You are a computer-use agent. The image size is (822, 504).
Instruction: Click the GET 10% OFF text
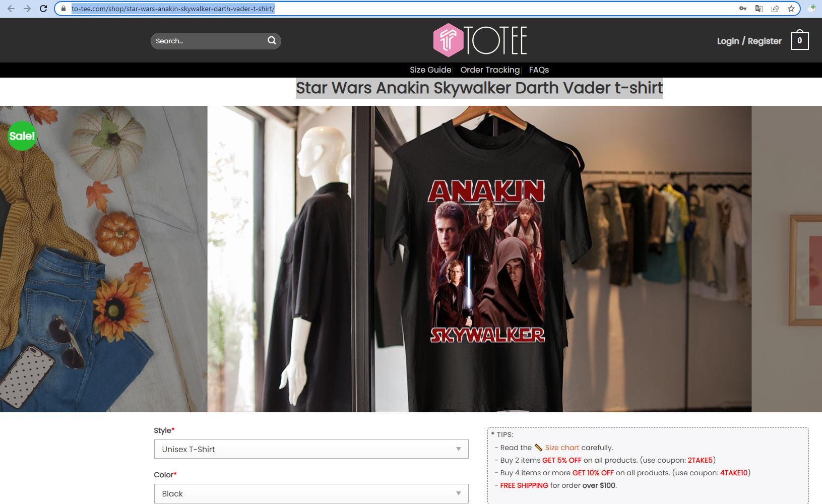click(x=593, y=473)
